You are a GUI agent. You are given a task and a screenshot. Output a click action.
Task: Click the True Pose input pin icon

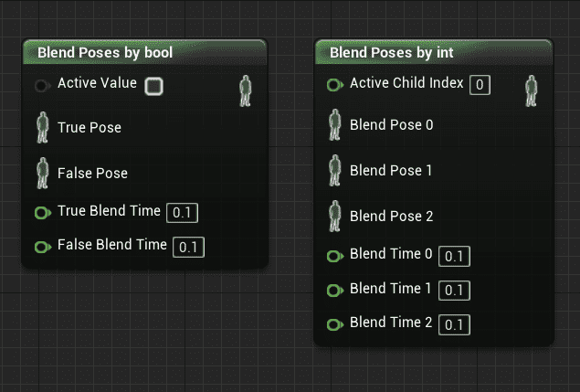point(42,128)
